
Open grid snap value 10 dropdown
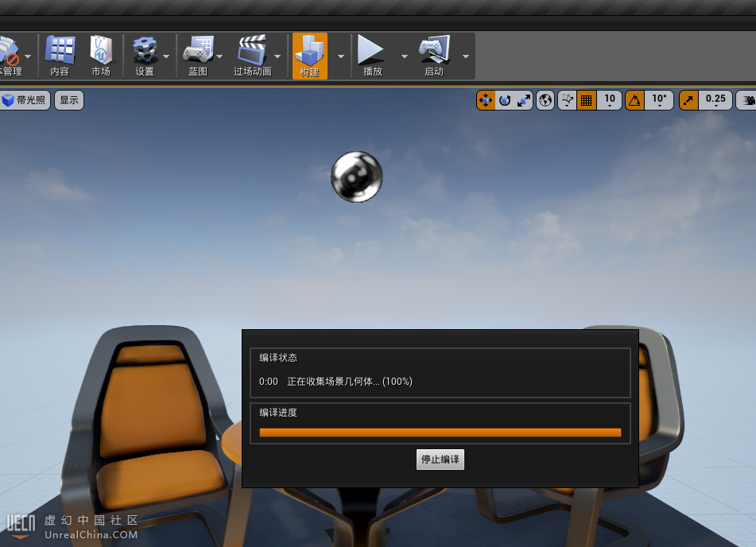(x=610, y=100)
